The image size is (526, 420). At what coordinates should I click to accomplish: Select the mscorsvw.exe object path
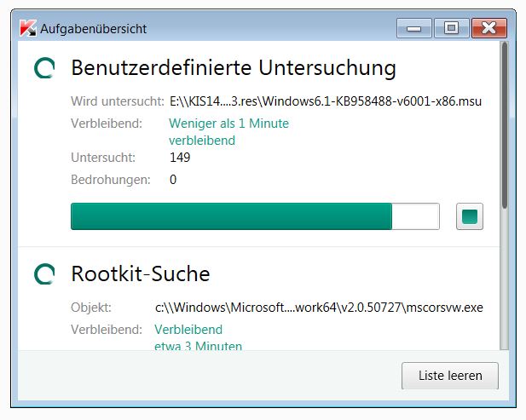click(x=319, y=308)
